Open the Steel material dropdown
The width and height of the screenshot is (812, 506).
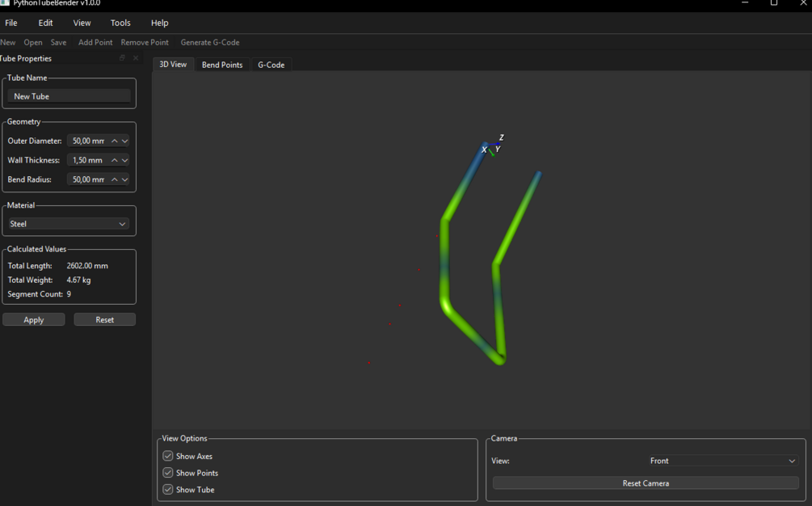coord(69,223)
